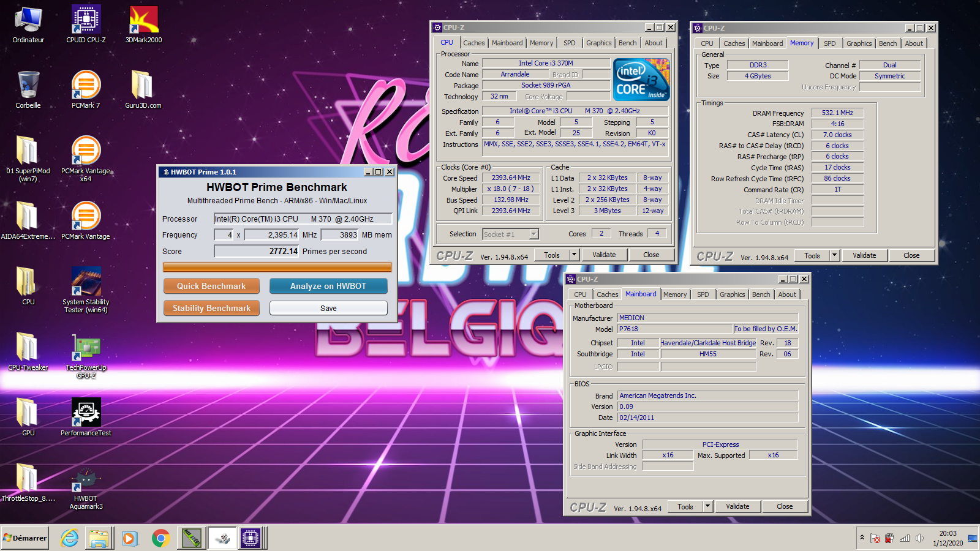Viewport: 980px width, 551px height.
Task: Switch to Mainboard tab in CPU window
Action: tap(507, 43)
